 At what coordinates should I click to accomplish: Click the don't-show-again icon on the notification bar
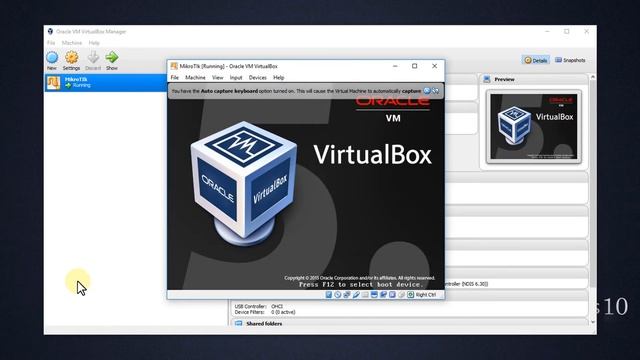coord(436,91)
